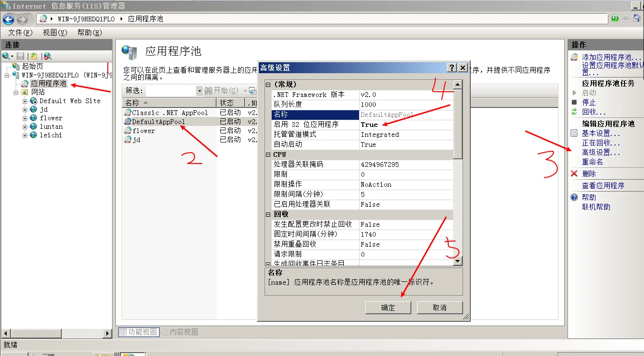Select 应用程序池 in Connections tree
The width and height of the screenshot is (644, 356).
[x=48, y=84]
